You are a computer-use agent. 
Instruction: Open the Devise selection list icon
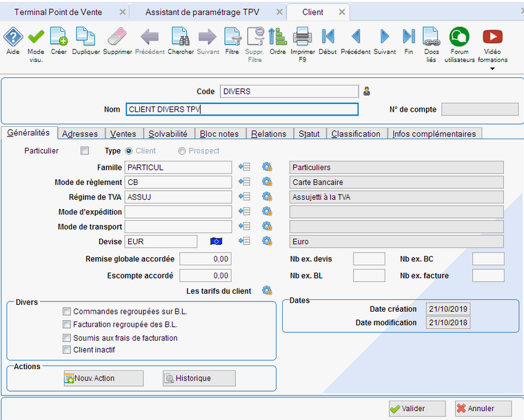pos(245,241)
